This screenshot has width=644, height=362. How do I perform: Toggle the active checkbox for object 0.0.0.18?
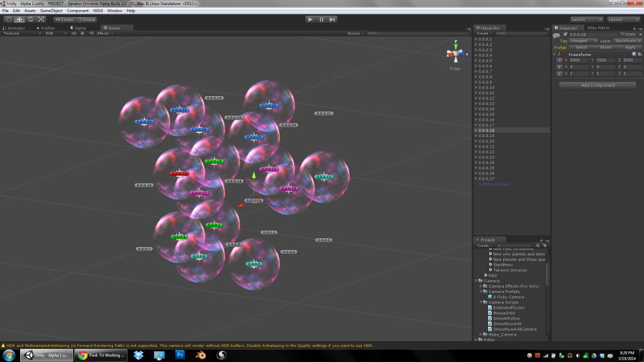point(565,34)
